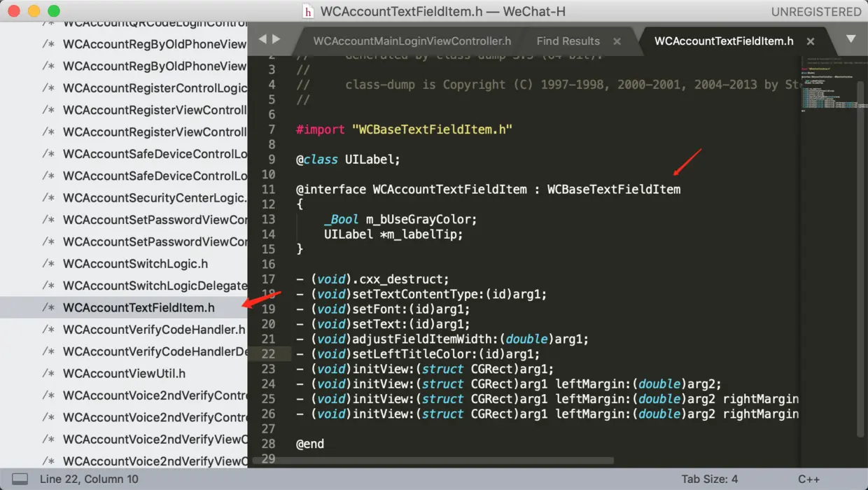The height and width of the screenshot is (490, 868).
Task: Close the WCAccountTextFieldItem.h tab
Action: point(810,41)
